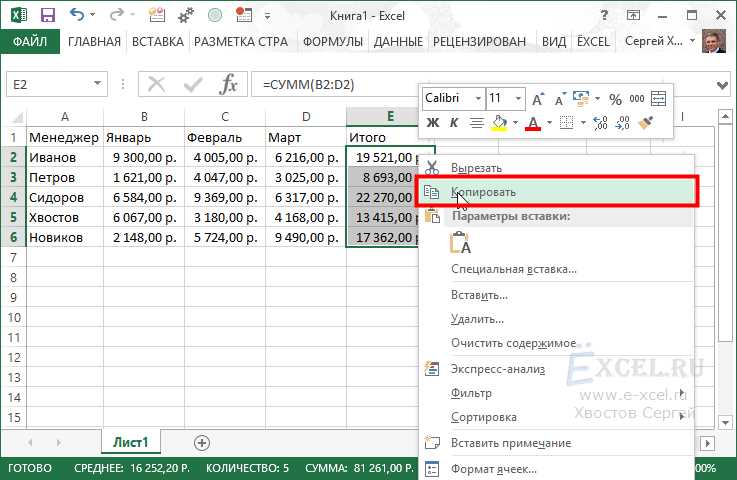Switch to ФОРМУЛЫ ribbon tab
The width and height of the screenshot is (737, 480).
click(332, 42)
